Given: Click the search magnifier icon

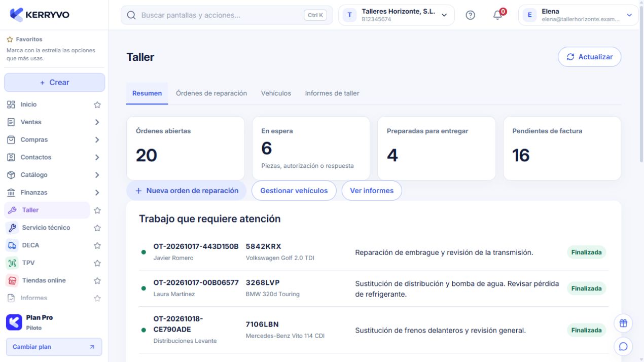Looking at the screenshot, I should tap(131, 15).
